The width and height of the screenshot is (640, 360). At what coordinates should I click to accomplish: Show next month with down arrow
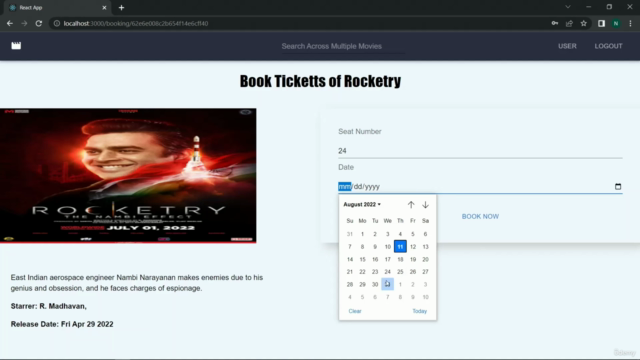pyautogui.click(x=425, y=204)
